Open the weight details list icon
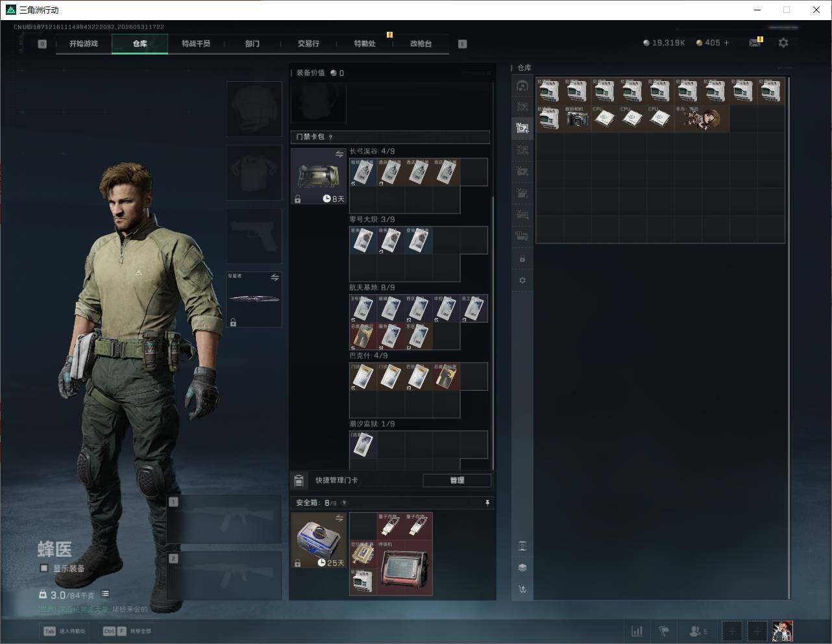This screenshot has height=644, width=832. [105, 594]
